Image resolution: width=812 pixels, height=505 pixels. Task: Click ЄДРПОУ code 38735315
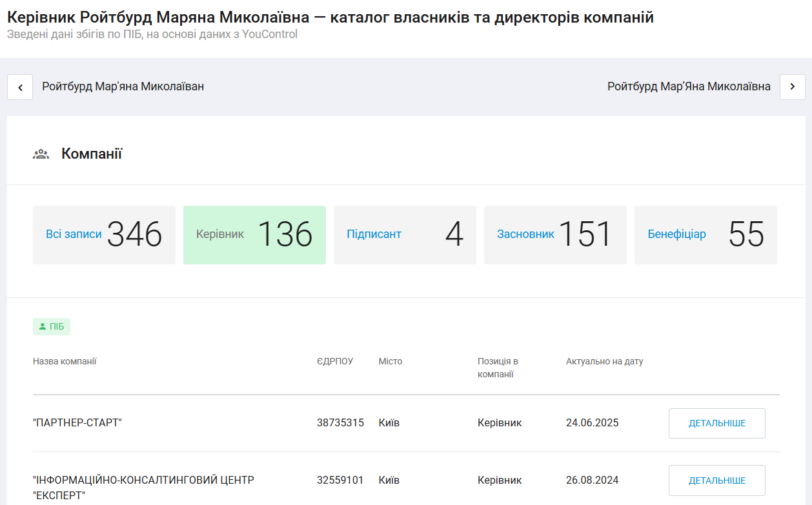(340, 423)
